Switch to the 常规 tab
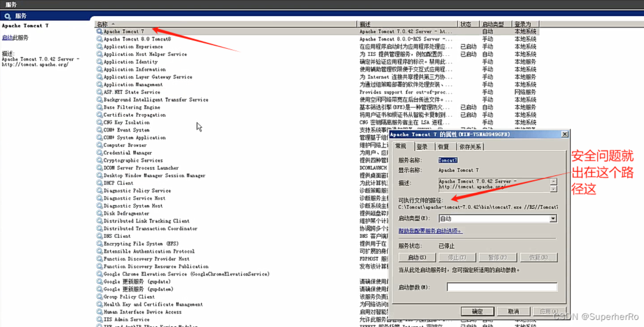Image resolution: width=644 pixels, height=327 pixels. [x=401, y=146]
